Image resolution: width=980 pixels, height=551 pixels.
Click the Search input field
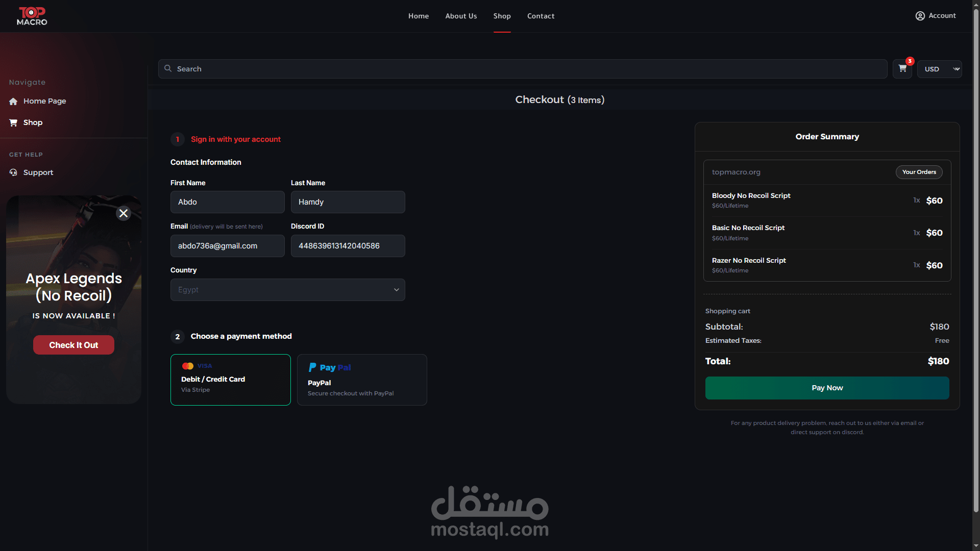point(523,69)
